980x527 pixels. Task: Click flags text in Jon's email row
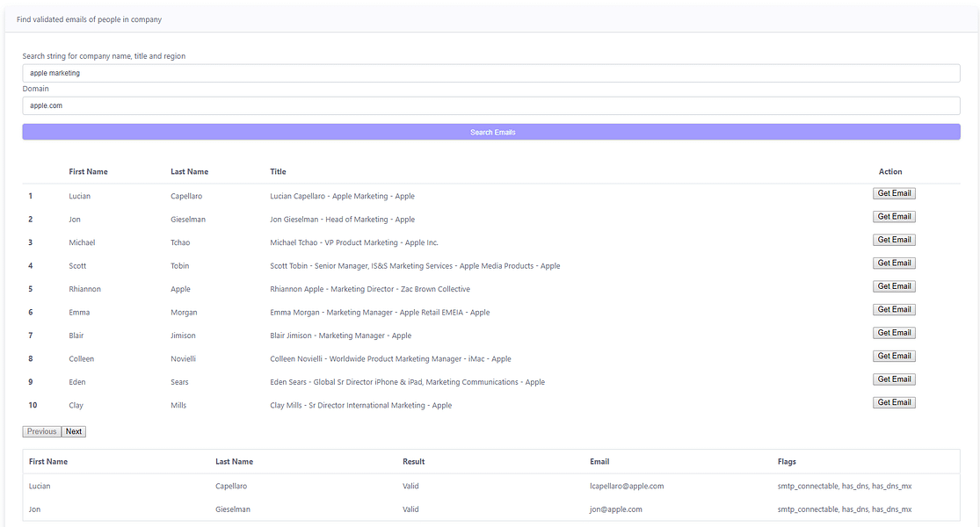[845, 509]
